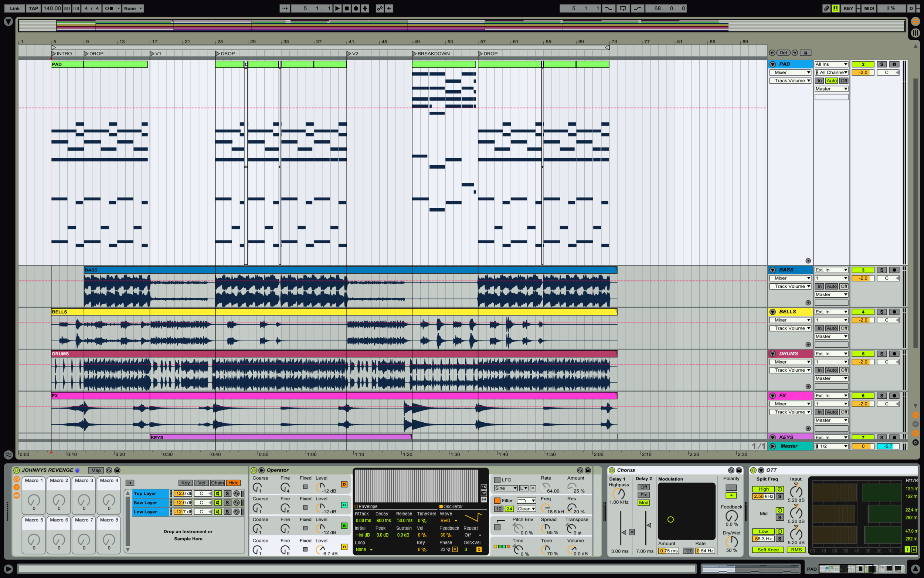This screenshot has height=578, width=924.
Task: Toggle the BELLS track activator number 4
Action: [x=863, y=312]
